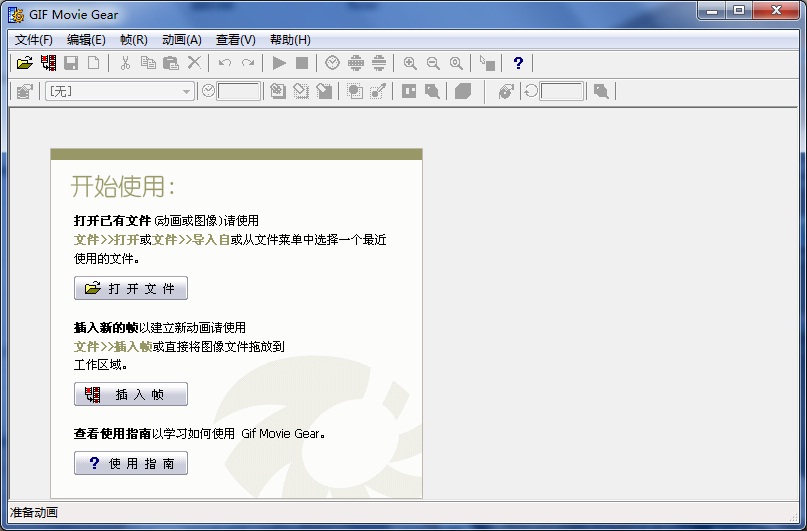Click the circular loop arrow icon in the second toolbar
The image size is (807, 531).
[x=531, y=91]
